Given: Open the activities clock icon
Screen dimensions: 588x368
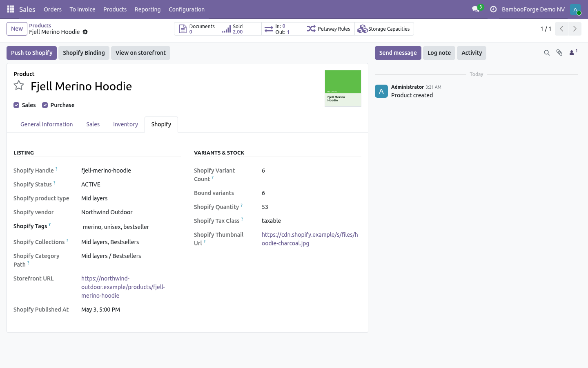Looking at the screenshot, I should (493, 9).
